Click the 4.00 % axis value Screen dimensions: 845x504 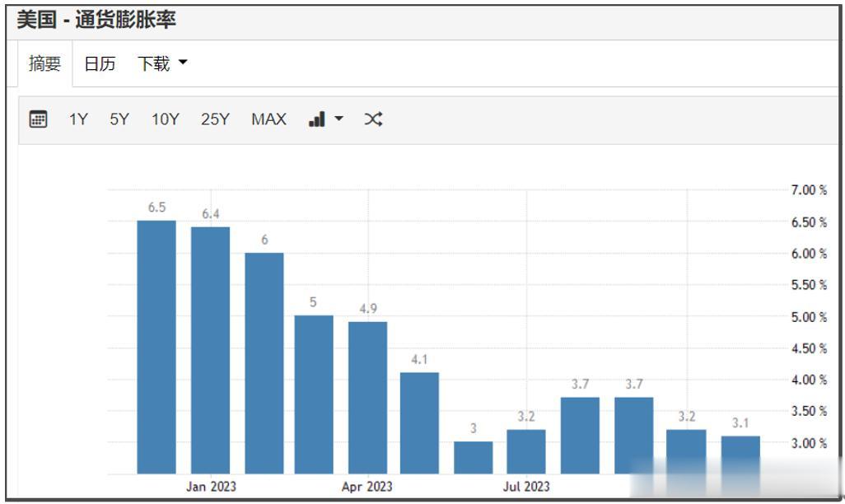point(809,380)
